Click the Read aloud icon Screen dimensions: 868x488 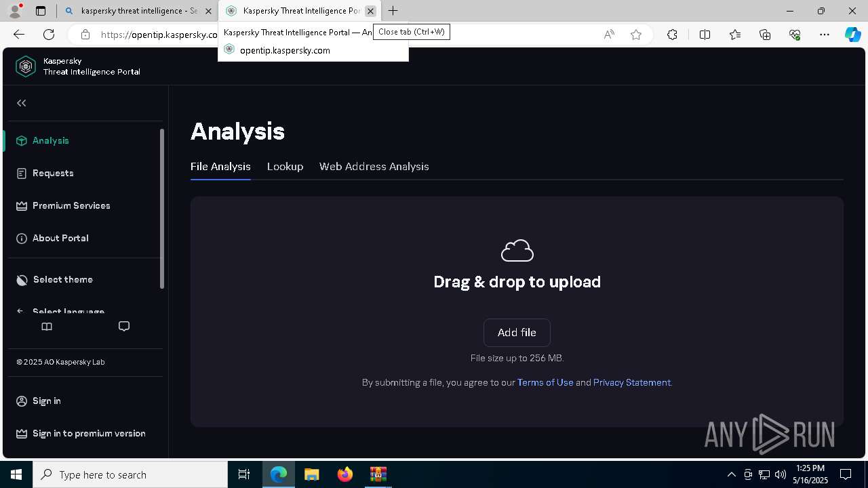point(609,35)
